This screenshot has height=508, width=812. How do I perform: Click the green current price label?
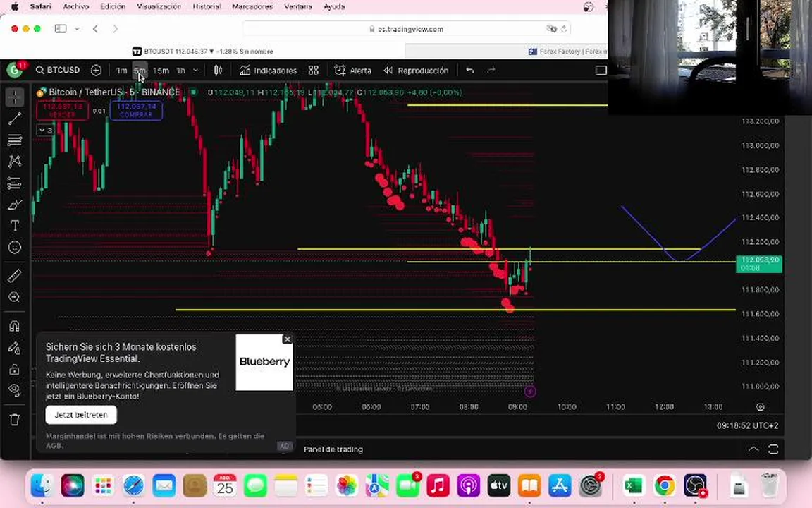click(759, 264)
